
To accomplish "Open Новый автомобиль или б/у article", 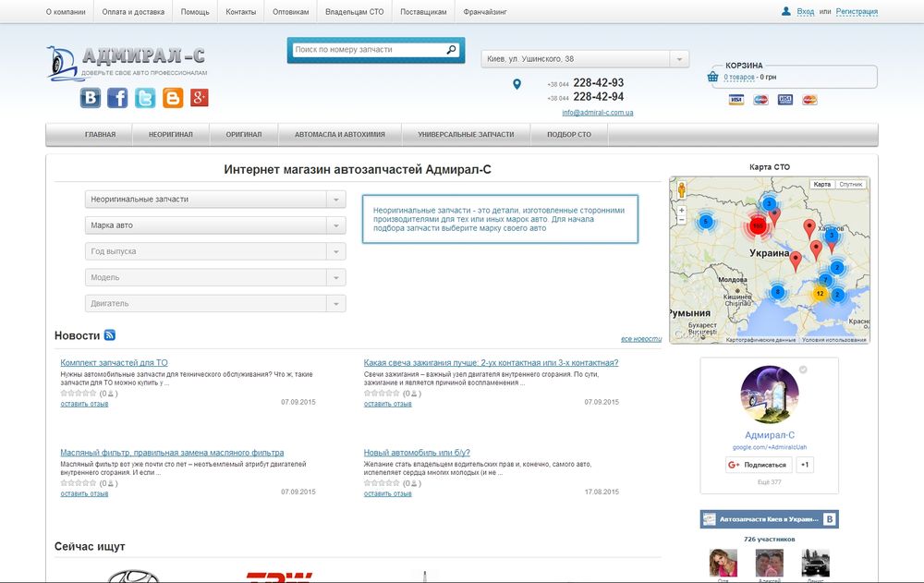I will click(x=417, y=453).
